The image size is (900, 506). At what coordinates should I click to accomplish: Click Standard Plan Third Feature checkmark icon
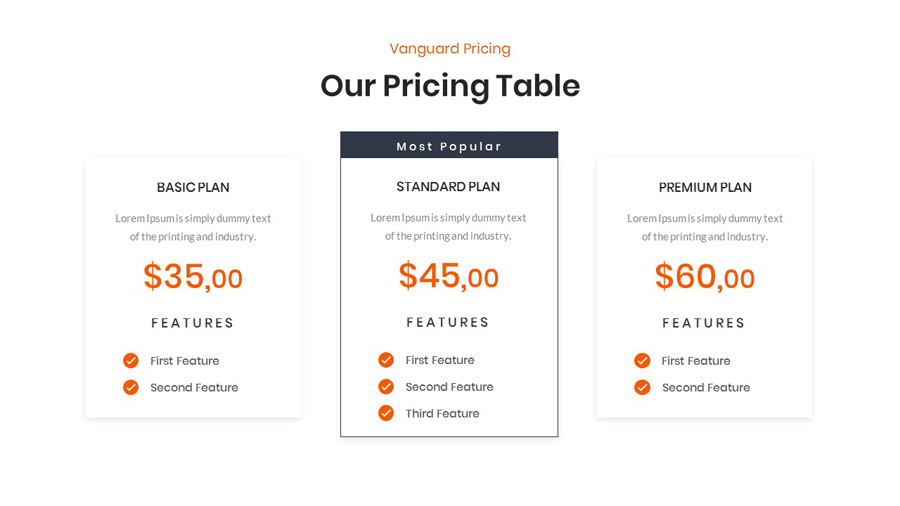(x=386, y=414)
